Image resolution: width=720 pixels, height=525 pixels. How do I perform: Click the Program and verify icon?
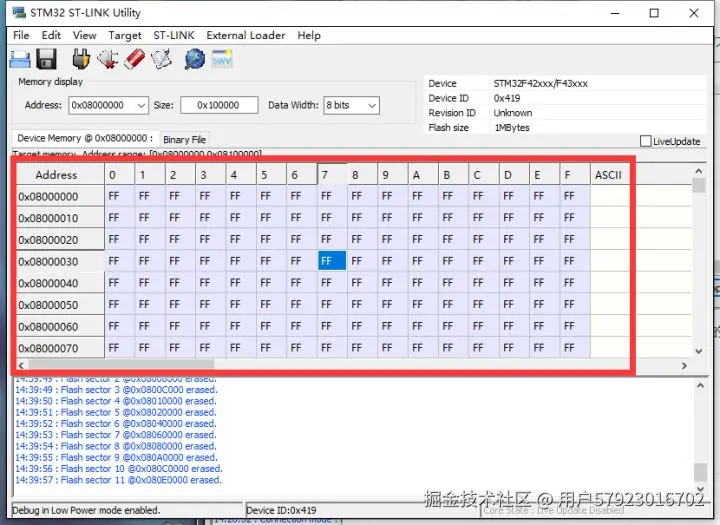(x=162, y=59)
